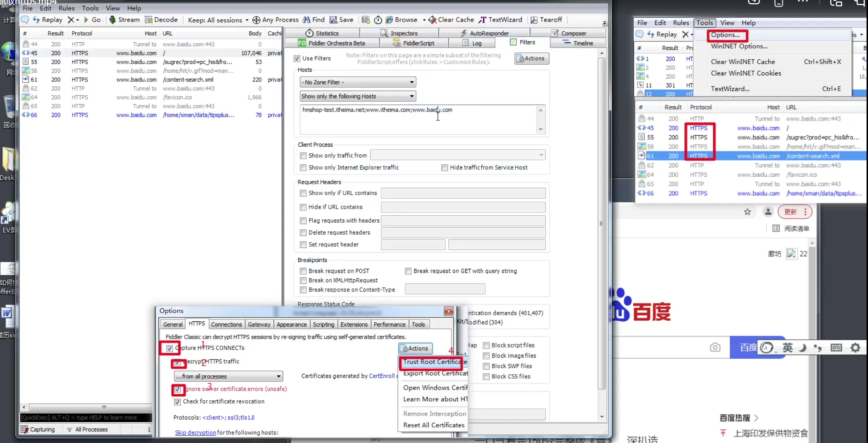Open the TextWizard tool icon

coord(483,20)
